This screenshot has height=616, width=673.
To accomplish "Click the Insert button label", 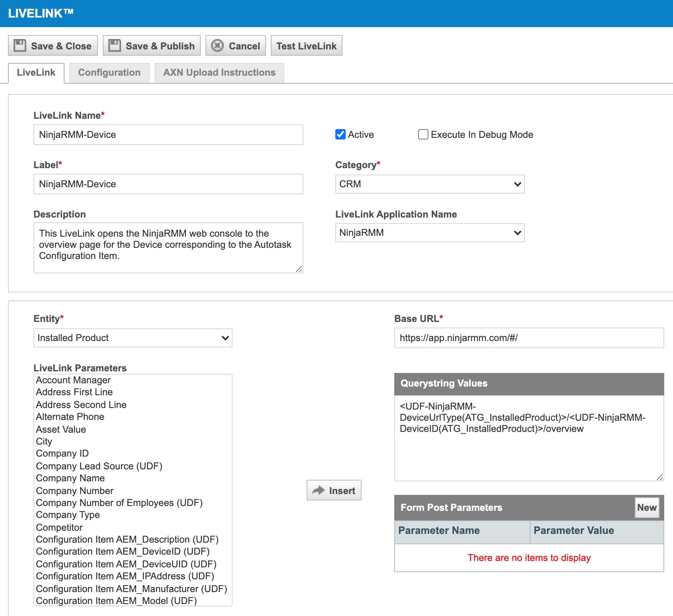I will (x=342, y=491).
